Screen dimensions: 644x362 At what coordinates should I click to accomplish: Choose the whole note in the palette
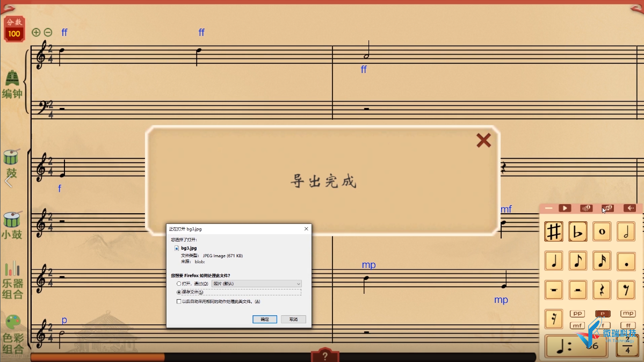click(602, 231)
